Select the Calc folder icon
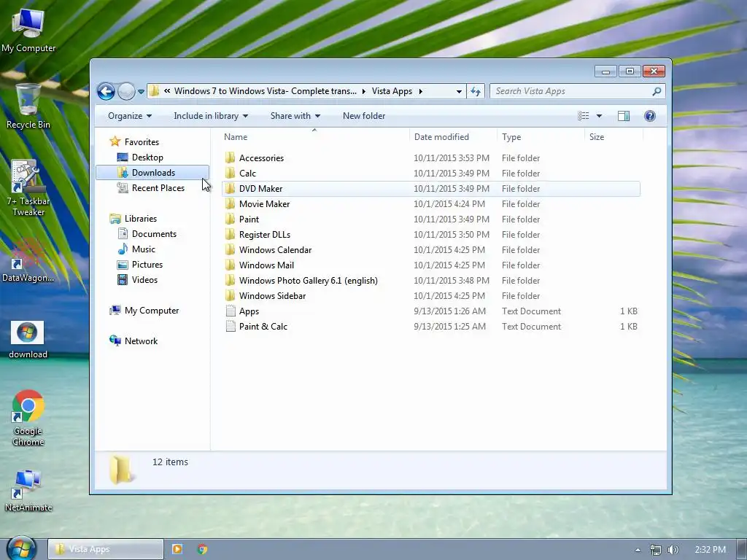Image resolution: width=747 pixels, height=560 pixels. (x=230, y=173)
